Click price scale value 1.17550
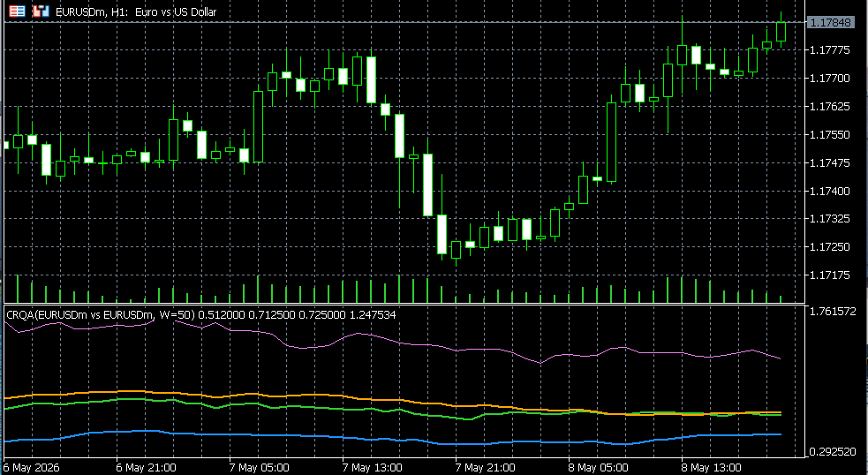The image size is (868, 475). click(x=830, y=134)
